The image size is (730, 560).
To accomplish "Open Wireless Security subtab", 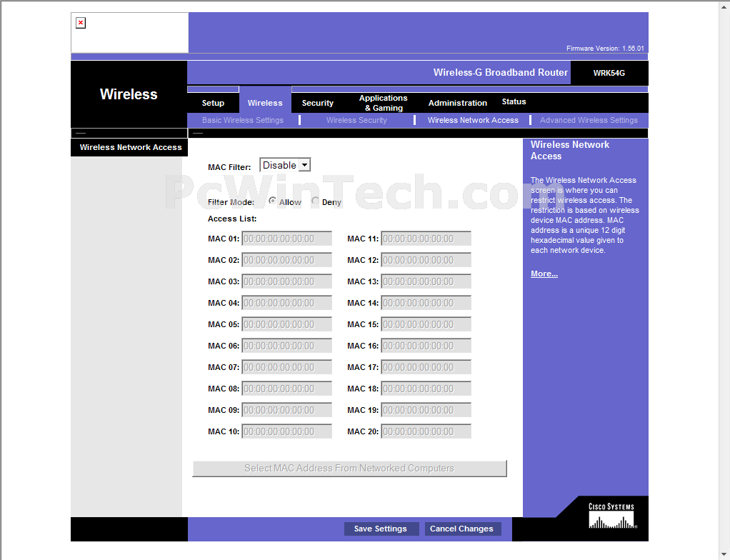I will tap(356, 120).
